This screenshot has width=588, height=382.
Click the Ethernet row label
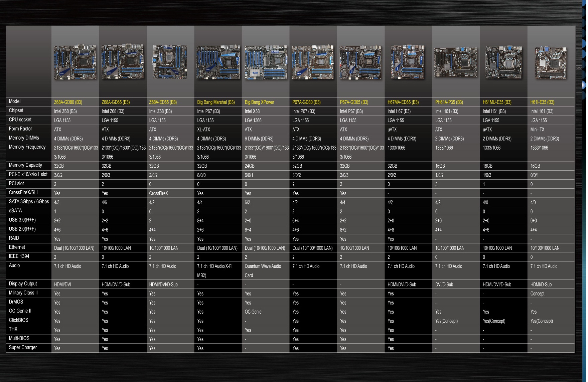tap(17, 247)
